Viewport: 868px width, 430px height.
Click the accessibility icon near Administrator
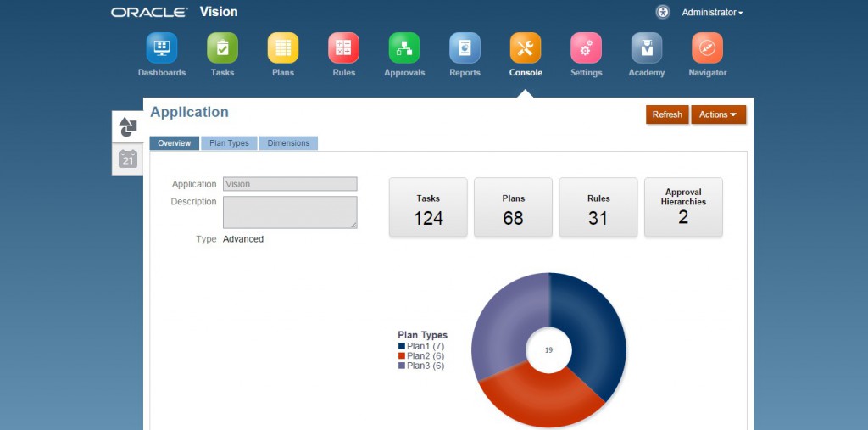click(663, 12)
